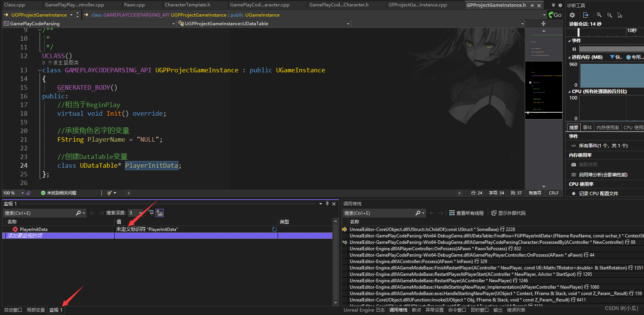Screen dimensions: 644x315
Task: Toggle the Watch 1 text visualizer icon
Action: pyautogui.click(x=160, y=213)
